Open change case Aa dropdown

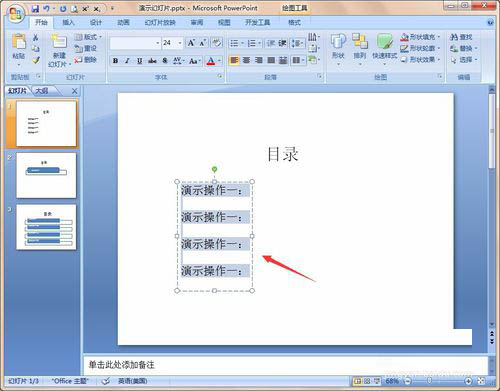pyautogui.click(x=195, y=61)
